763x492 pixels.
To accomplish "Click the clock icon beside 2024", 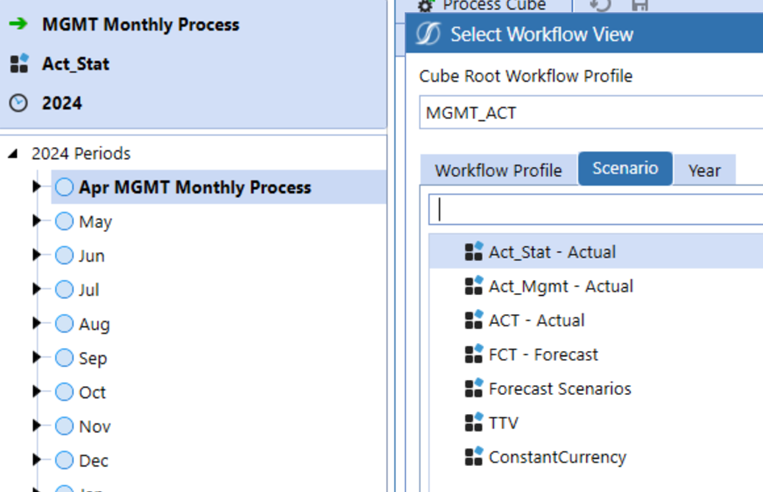I will tap(18, 103).
